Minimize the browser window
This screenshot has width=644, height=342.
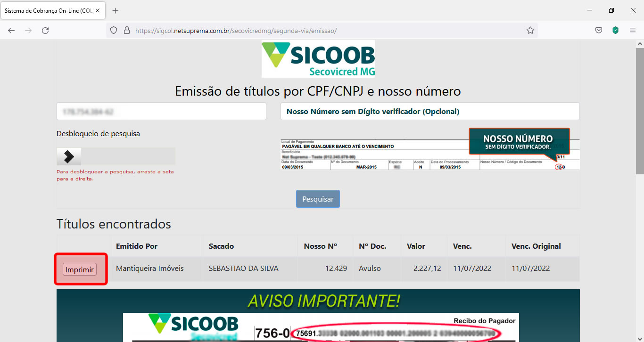(x=590, y=10)
